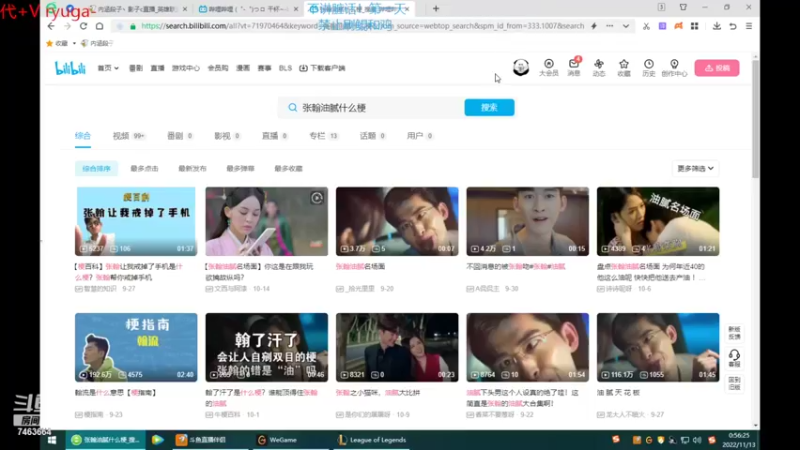Expand the 首页 dropdown in navigation
The height and width of the screenshot is (450, 800).
108,68
